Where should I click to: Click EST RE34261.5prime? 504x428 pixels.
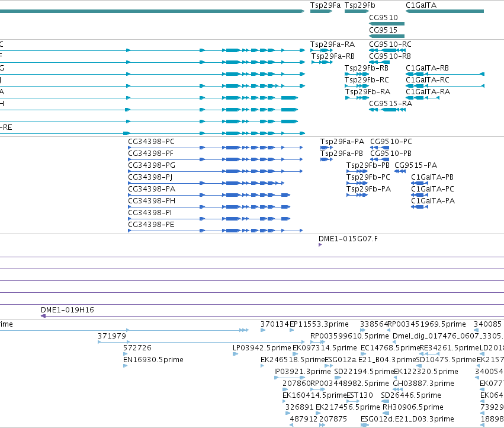point(449,348)
